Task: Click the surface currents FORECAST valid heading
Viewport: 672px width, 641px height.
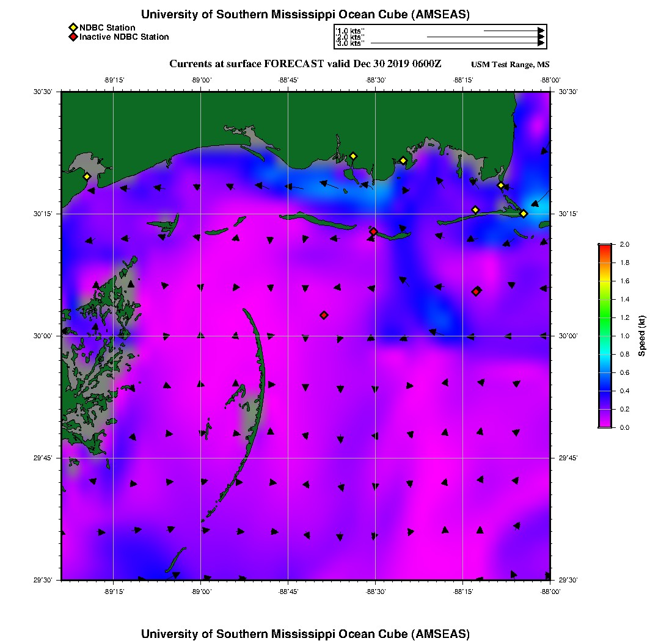Action: (x=305, y=64)
